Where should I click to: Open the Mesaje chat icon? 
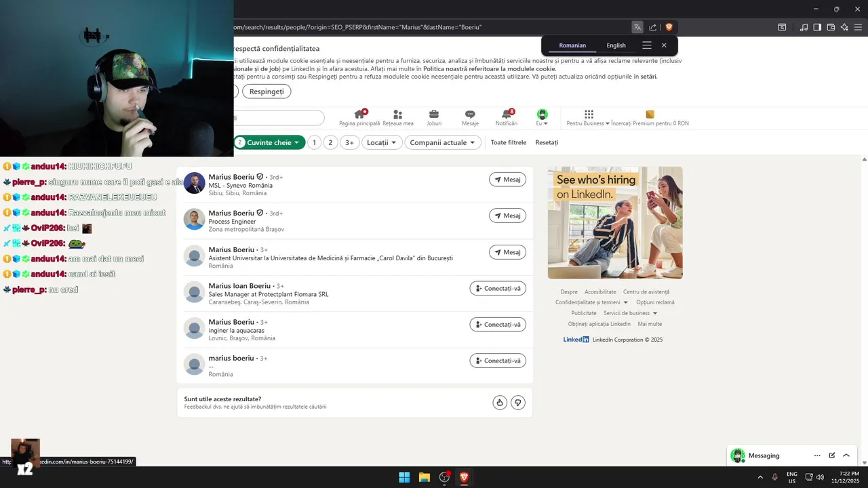click(x=470, y=117)
